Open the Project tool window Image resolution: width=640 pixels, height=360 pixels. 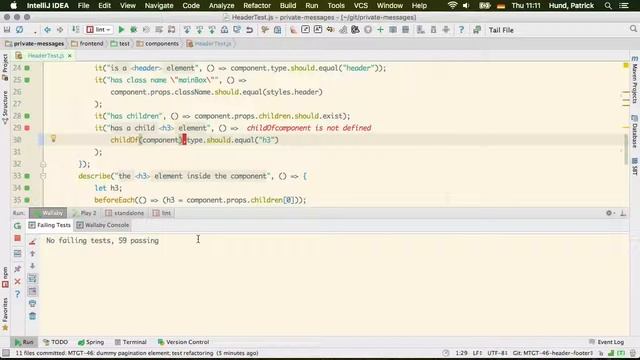point(5,67)
